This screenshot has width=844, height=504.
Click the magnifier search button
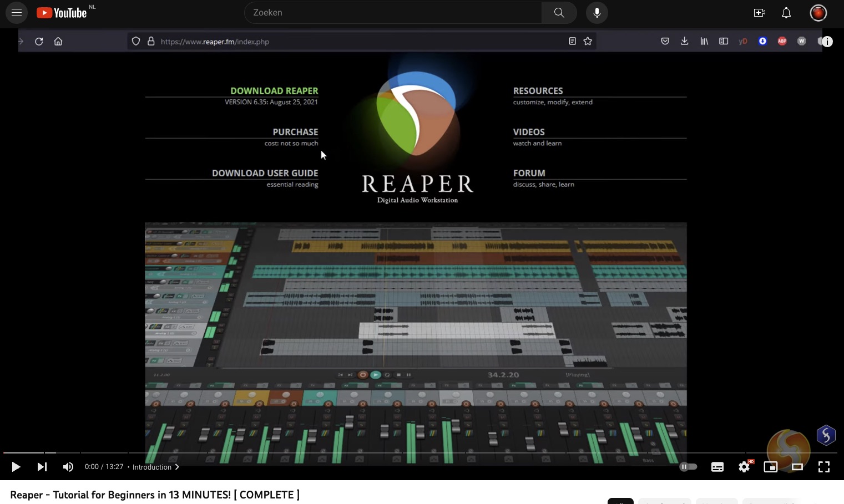point(559,12)
